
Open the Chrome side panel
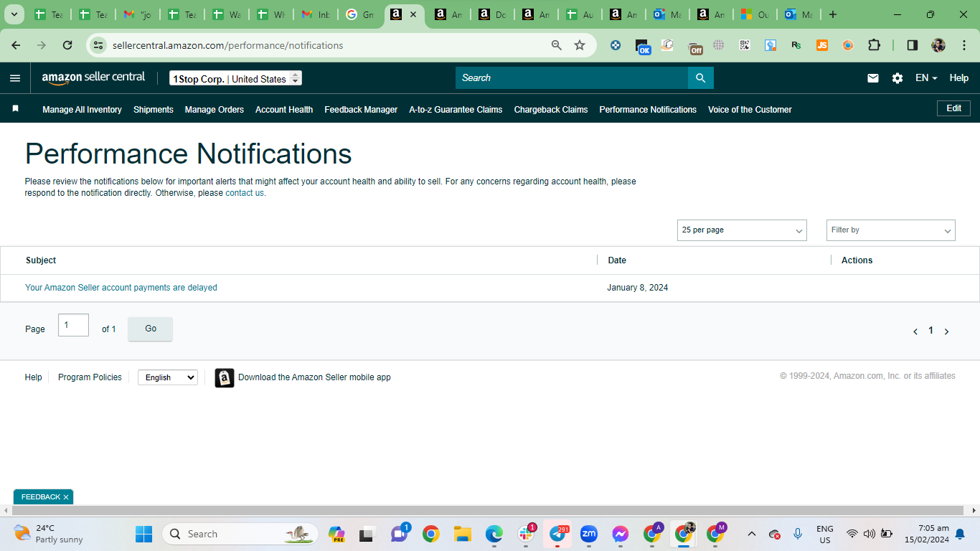pyautogui.click(x=913, y=45)
